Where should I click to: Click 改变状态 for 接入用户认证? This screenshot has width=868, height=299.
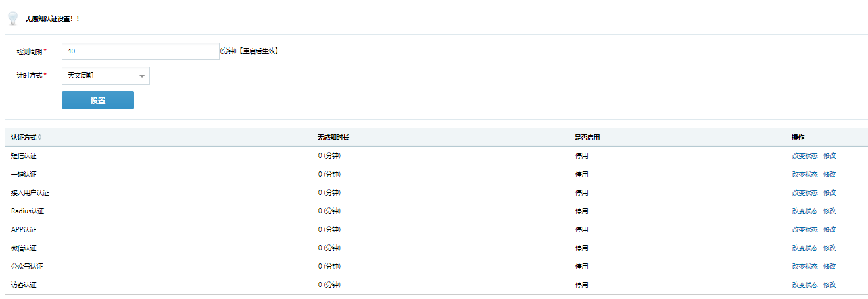point(805,193)
